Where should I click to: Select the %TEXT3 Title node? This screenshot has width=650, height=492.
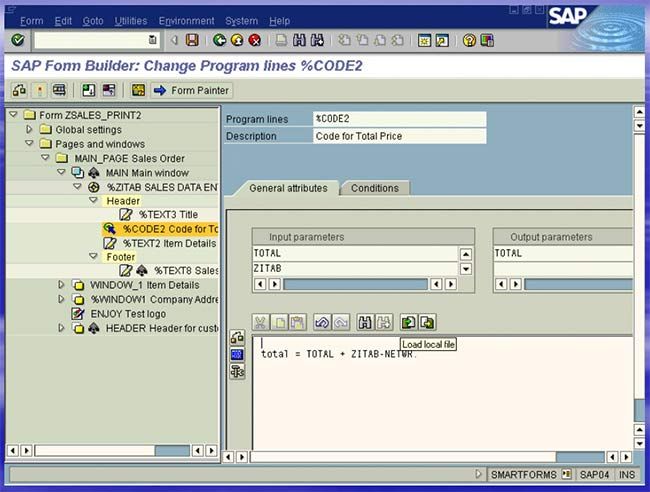pos(168,215)
